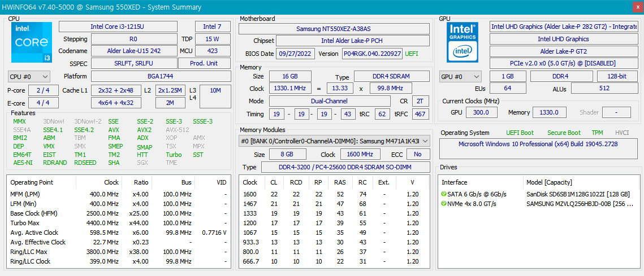Image resolution: width=644 pixels, height=276 pixels.
Task: Click the green NVMe drive status checkmark
Action: 444,204
